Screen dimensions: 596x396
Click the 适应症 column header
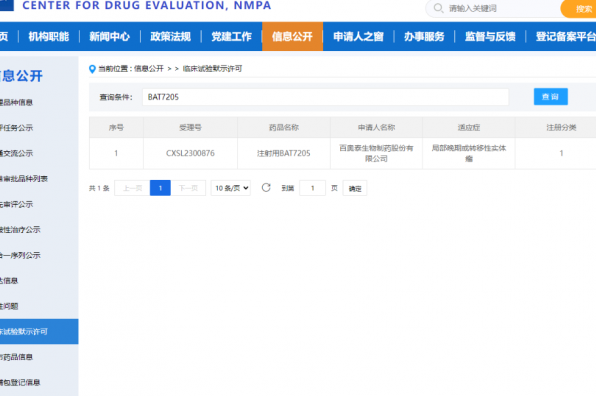click(469, 127)
